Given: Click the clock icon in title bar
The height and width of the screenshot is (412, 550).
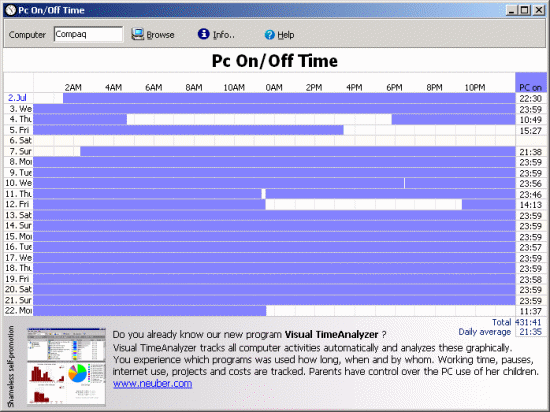Looking at the screenshot, I should click(11, 10).
